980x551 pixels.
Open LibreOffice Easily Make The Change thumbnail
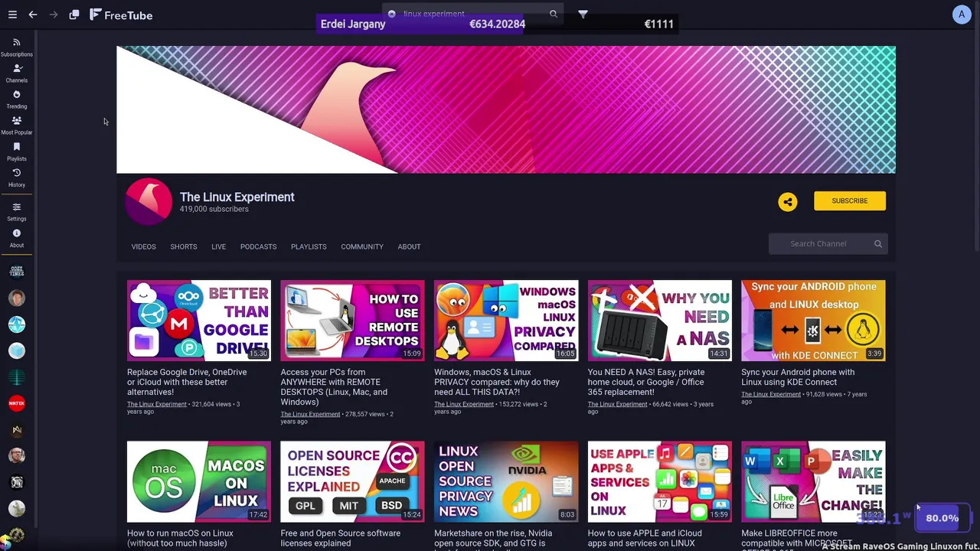[813, 481]
